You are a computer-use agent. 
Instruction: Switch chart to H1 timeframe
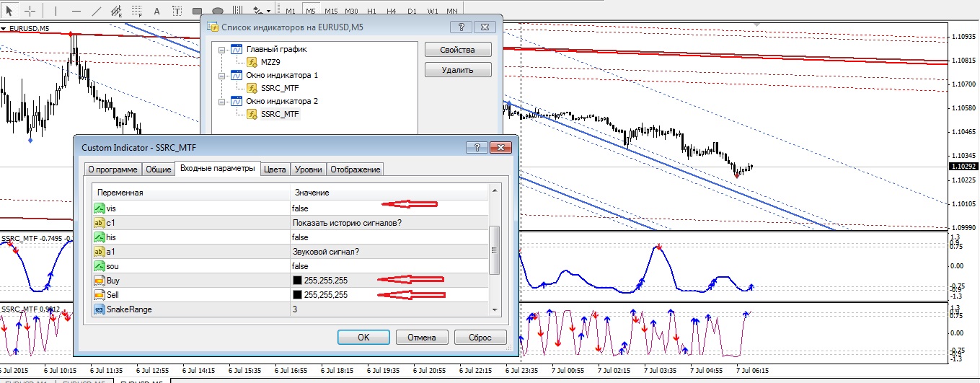pos(371,12)
